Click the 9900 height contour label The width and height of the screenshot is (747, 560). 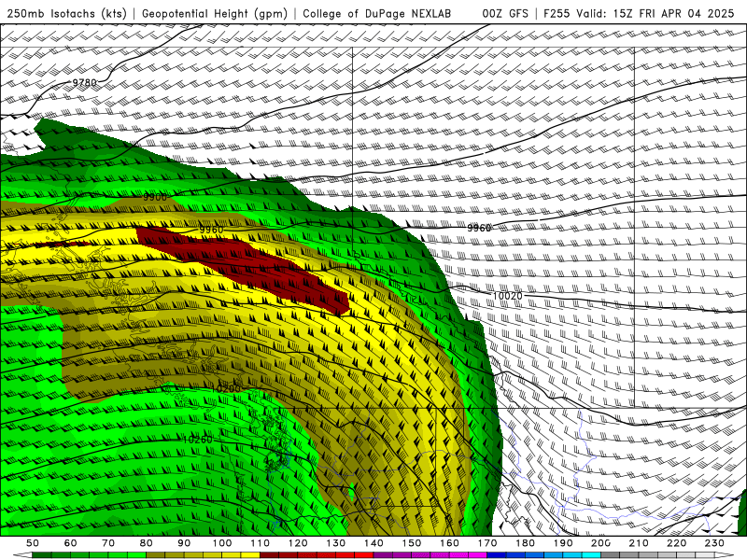pos(155,197)
